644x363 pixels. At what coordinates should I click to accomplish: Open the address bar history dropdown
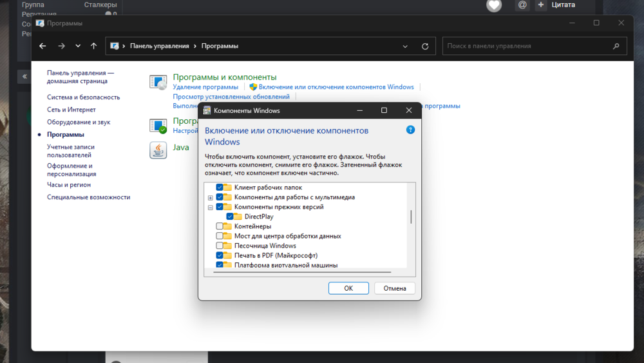pyautogui.click(x=405, y=46)
